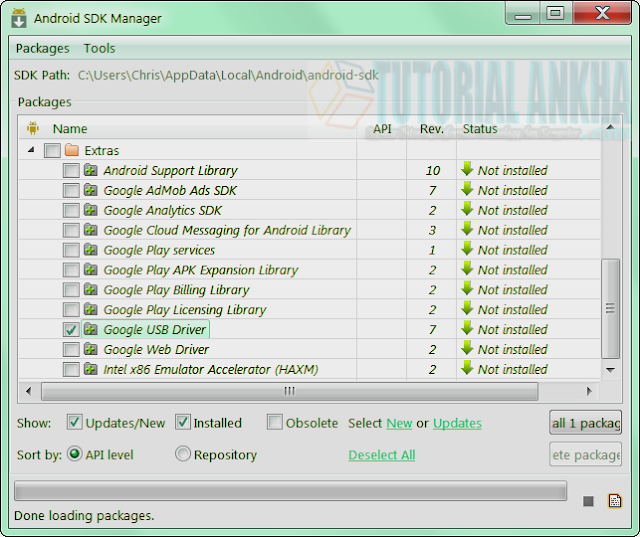Open the Packages menu

(x=42, y=48)
